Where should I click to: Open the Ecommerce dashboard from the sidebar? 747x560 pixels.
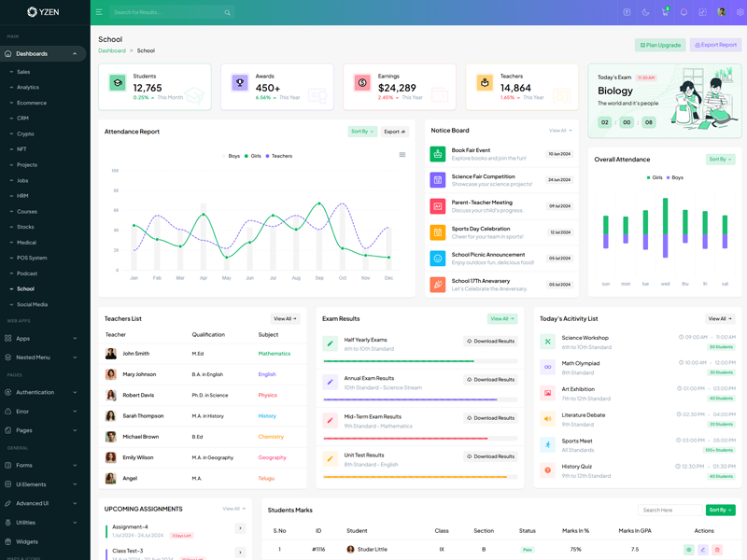(x=32, y=103)
